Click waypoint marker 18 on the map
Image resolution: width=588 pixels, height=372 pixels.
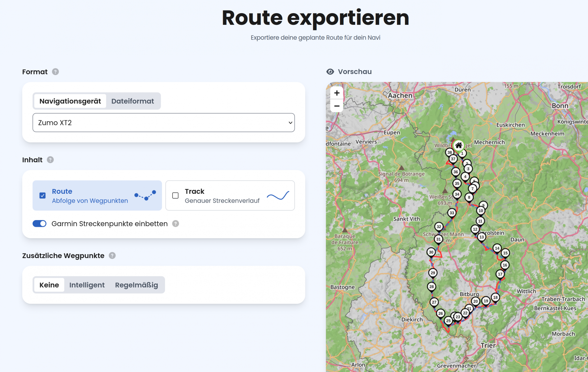pos(495,297)
